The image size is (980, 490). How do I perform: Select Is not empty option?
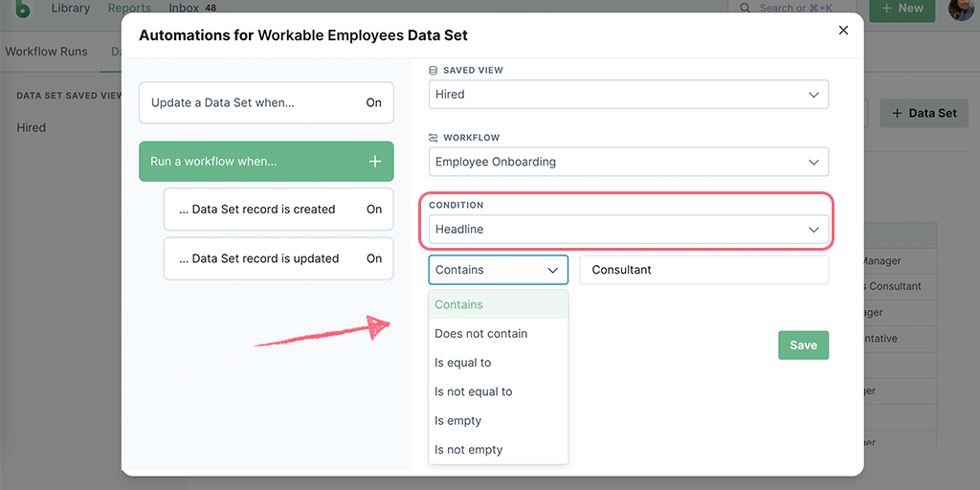pos(498,450)
